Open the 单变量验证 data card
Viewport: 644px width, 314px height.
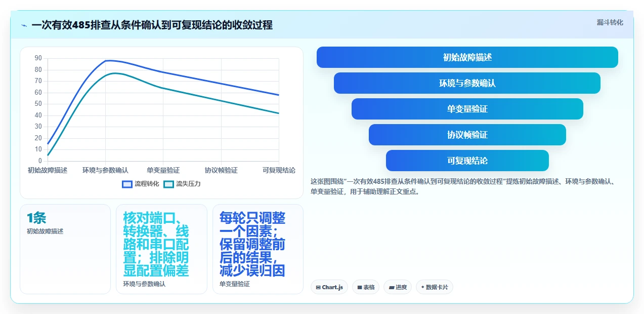(257, 249)
